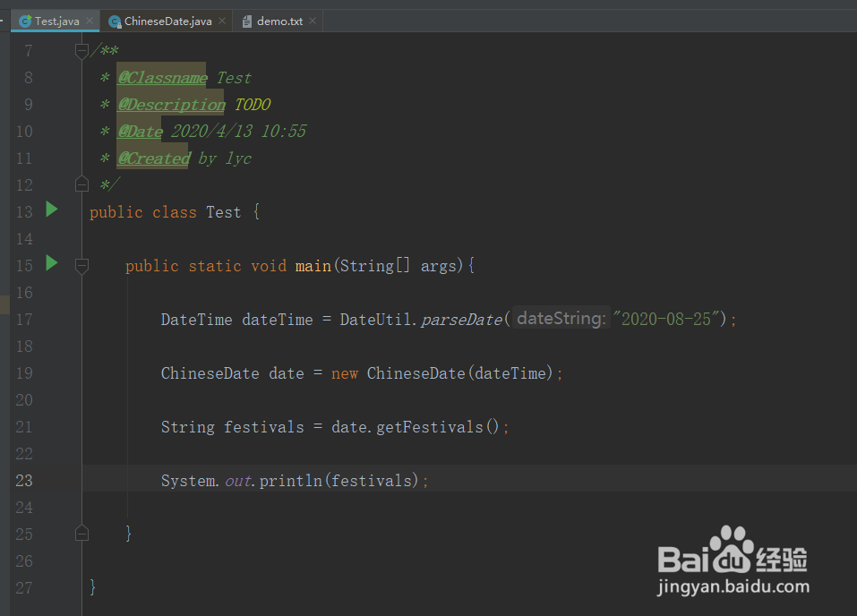Click the TODO text in the description
The image size is (857, 616).
pos(252,105)
